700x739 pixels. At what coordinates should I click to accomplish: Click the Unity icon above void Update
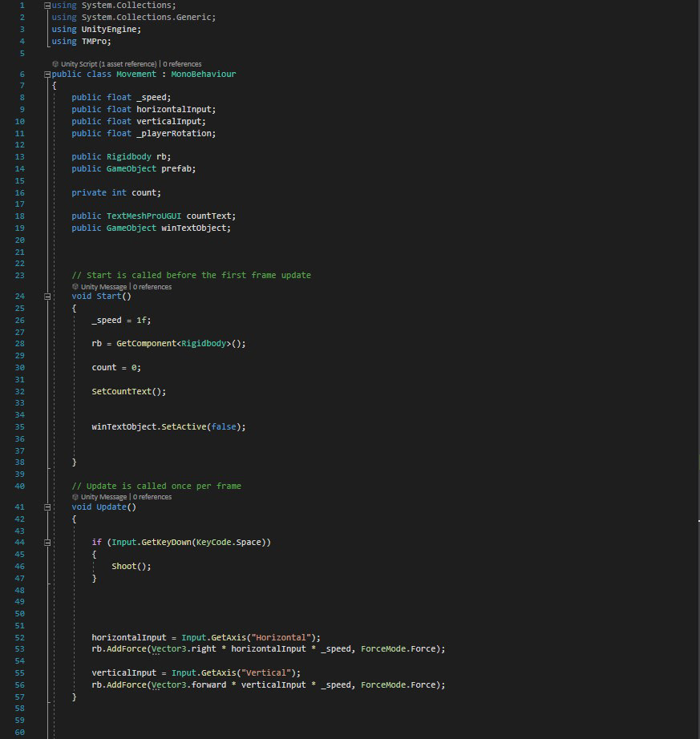click(x=75, y=497)
